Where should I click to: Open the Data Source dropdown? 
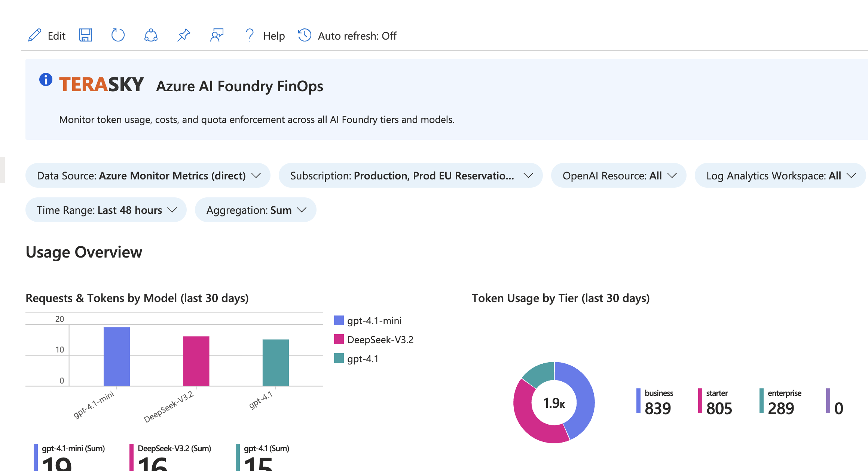148,175
